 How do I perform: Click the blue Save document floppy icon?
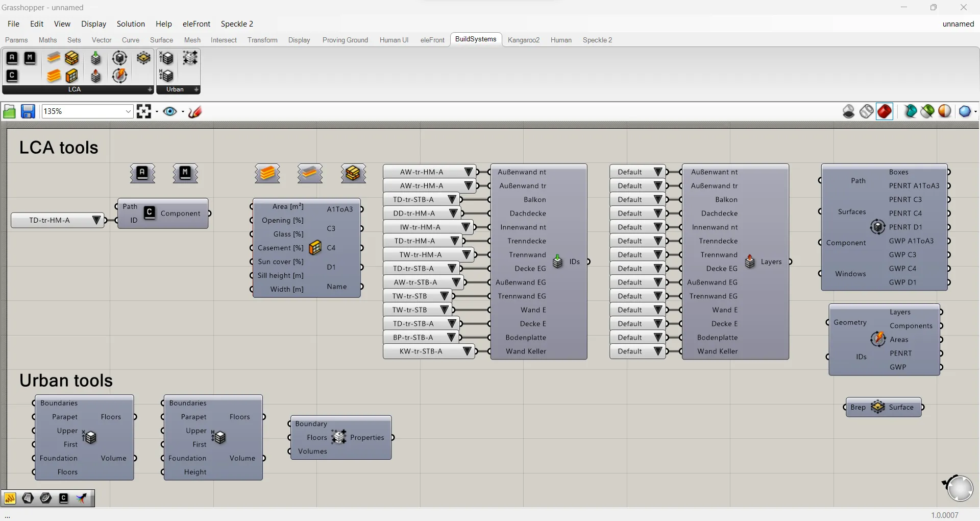click(x=28, y=111)
